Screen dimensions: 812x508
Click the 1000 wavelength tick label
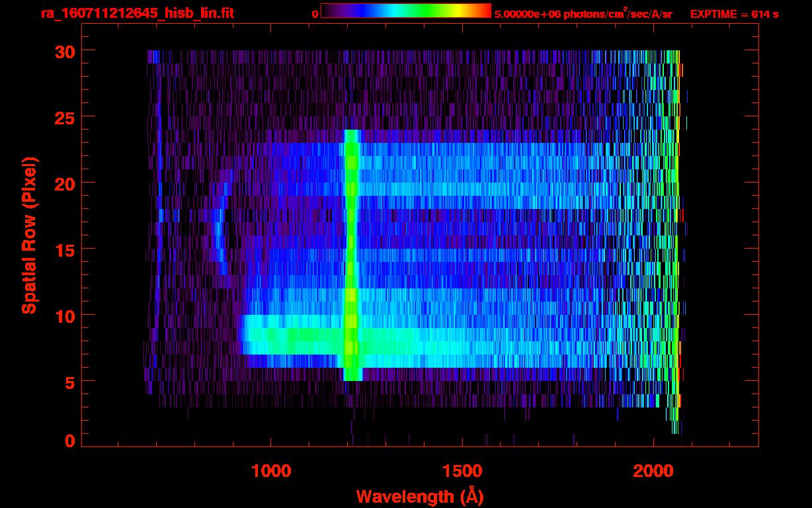click(x=270, y=471)
